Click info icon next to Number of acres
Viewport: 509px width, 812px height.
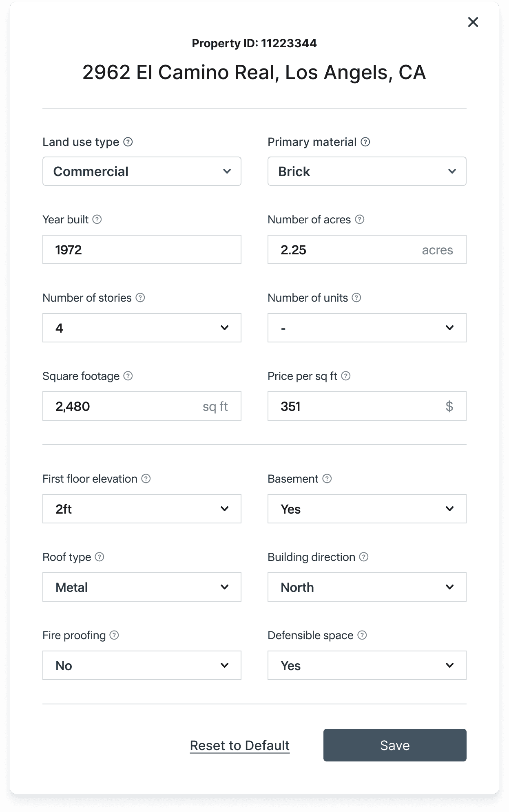[359, 219]
